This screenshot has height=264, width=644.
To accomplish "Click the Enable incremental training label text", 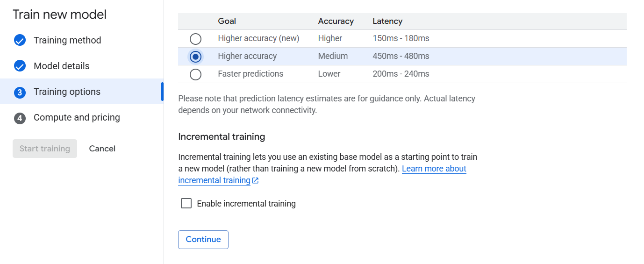I will click(246, 204).
